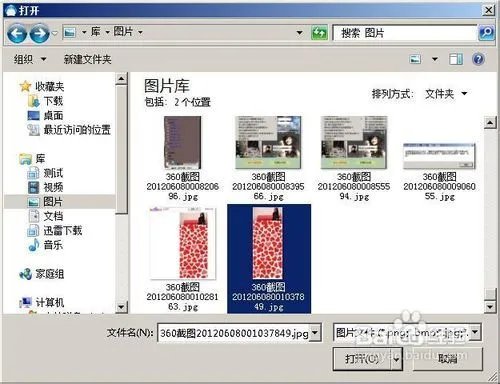
Task: Click the library icon in the address bar
Action: pyautogui.click(x=70, y=32)
